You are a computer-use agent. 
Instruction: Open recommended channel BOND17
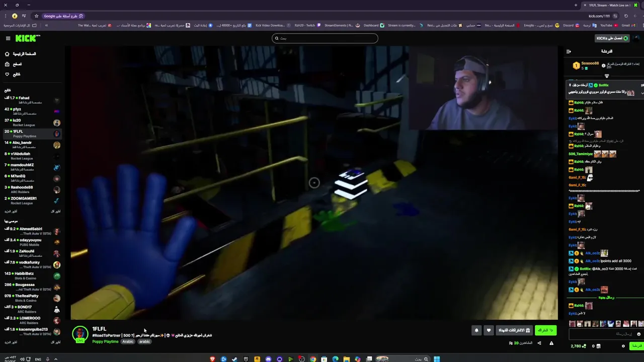click(32, 309)
